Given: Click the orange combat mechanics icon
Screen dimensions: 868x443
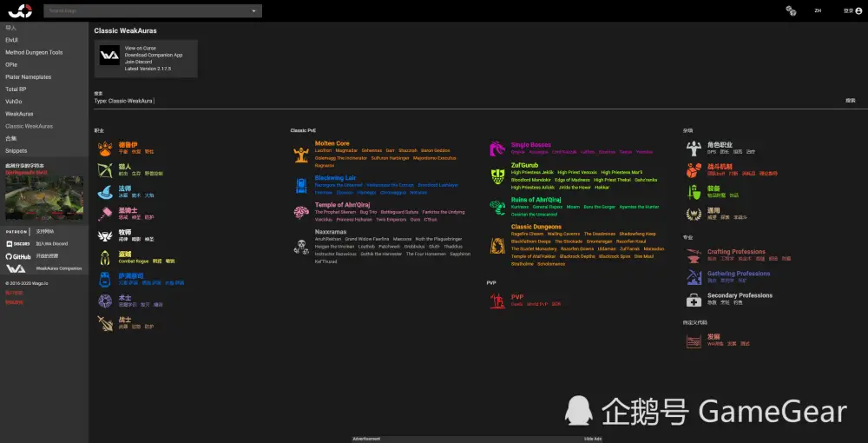Looking at the screenshot, I should [x=694, y=170].
